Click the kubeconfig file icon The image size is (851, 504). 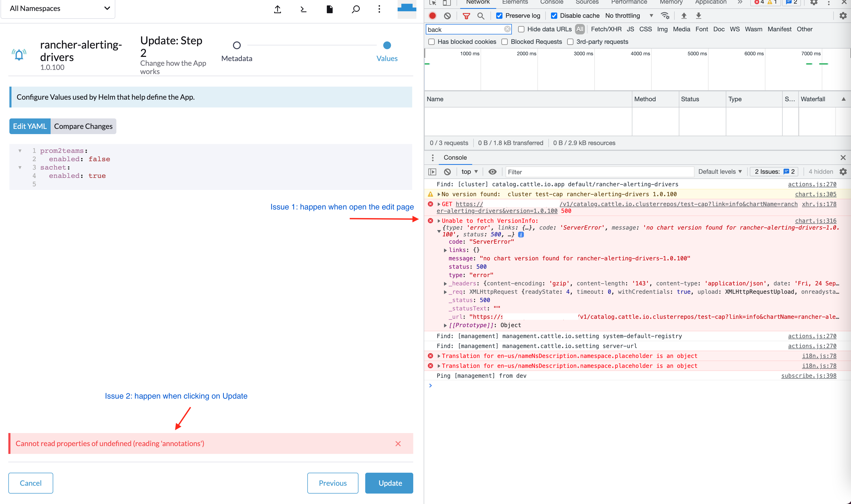pos(330,9)
